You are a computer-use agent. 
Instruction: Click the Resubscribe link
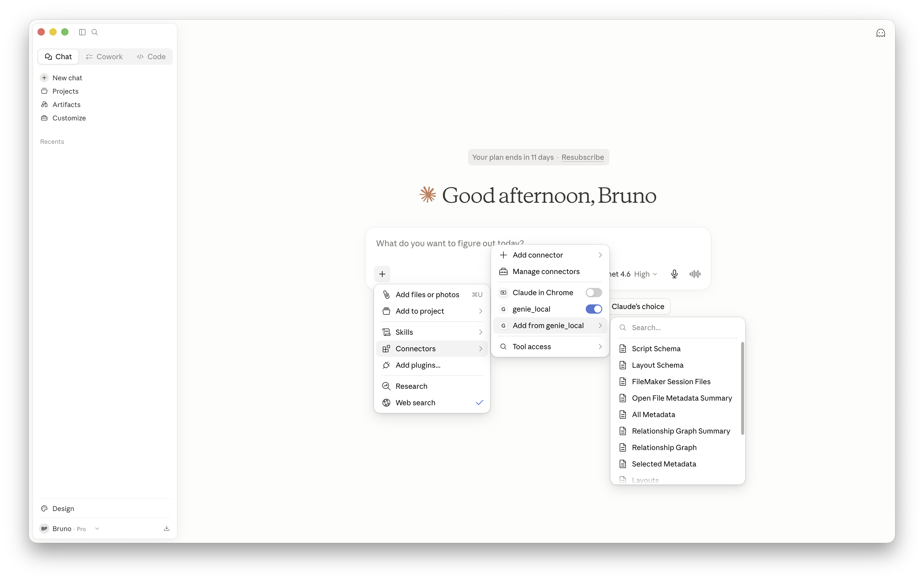point(582,157)
